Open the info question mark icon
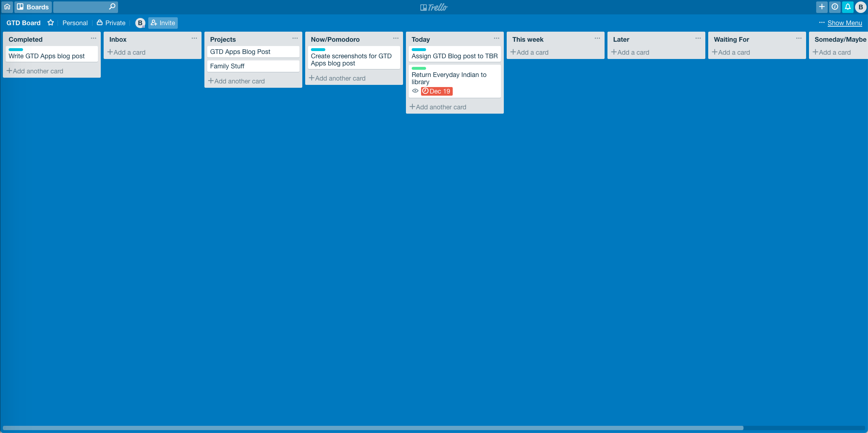Viewport: 868px width, 433px height. pos(835,7)
